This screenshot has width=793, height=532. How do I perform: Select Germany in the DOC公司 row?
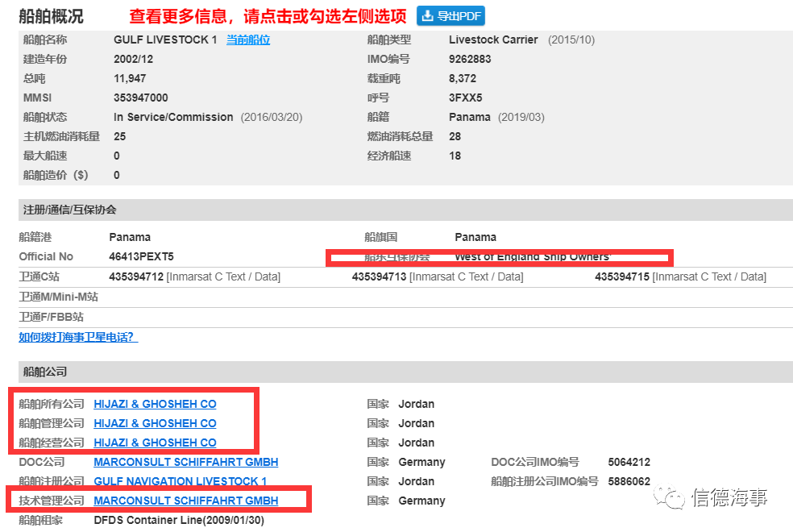(421, 462)
